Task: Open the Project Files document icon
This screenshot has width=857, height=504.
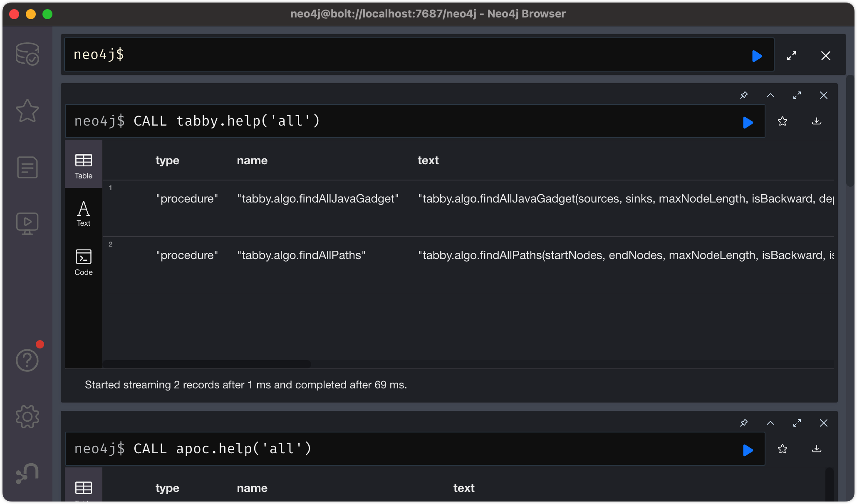Action: (27, 167)
